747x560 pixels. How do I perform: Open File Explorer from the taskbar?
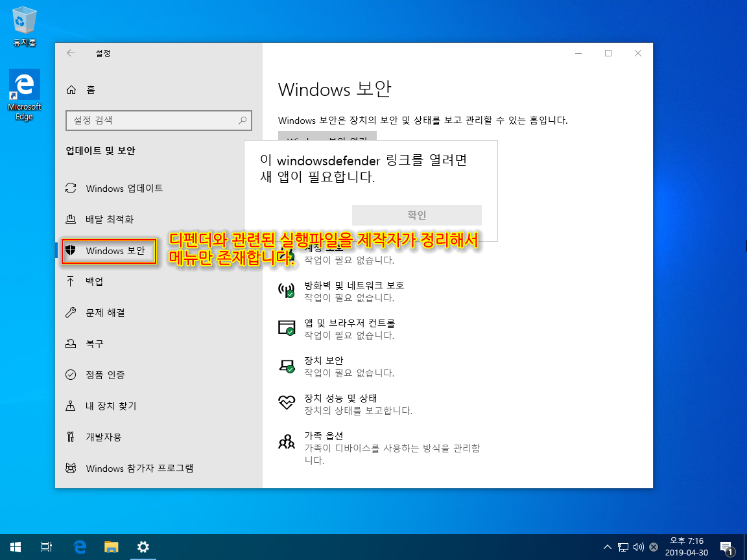pos(112,546)
